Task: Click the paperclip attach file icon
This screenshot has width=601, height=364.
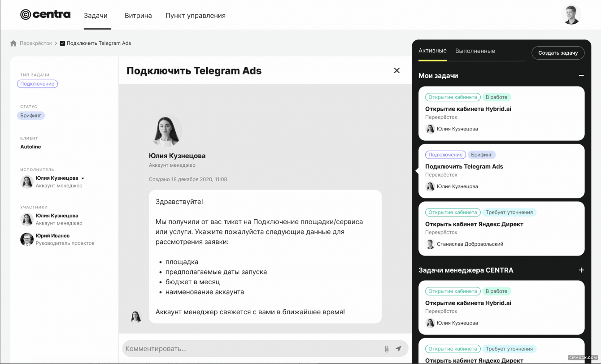Action: [386, 349]
